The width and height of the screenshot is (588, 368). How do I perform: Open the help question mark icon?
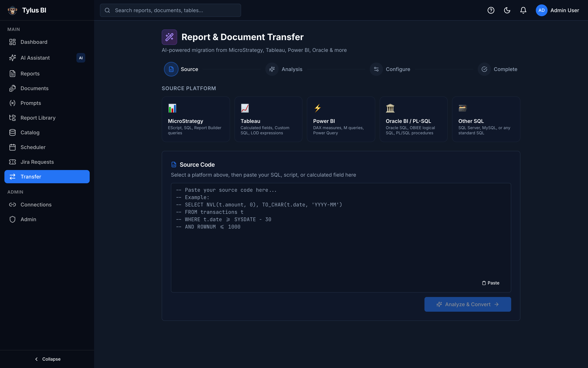[491, 10]
